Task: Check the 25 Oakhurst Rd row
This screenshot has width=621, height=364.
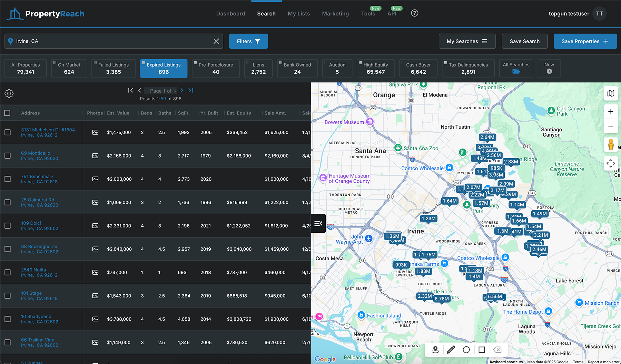Action: coord(7,202)
